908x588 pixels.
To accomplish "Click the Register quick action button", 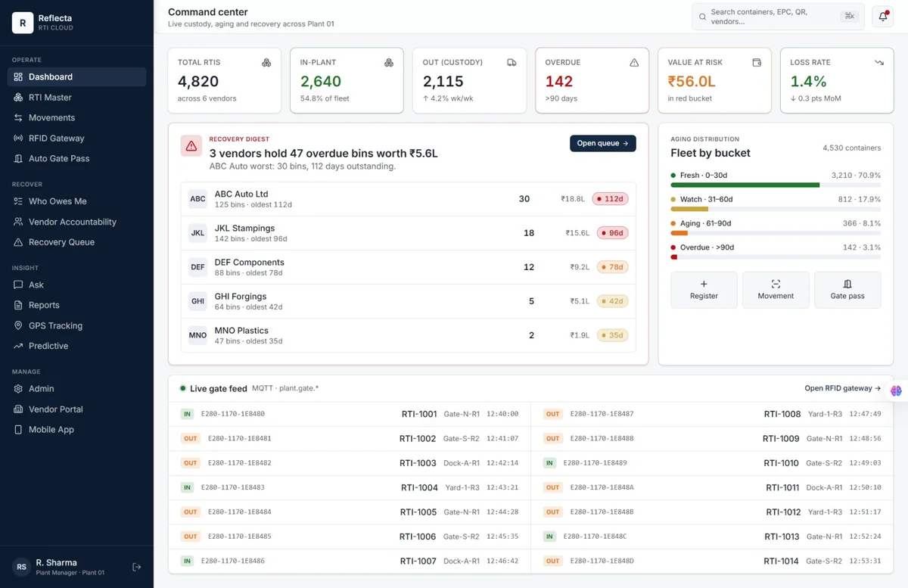I will tap(704, 290).
